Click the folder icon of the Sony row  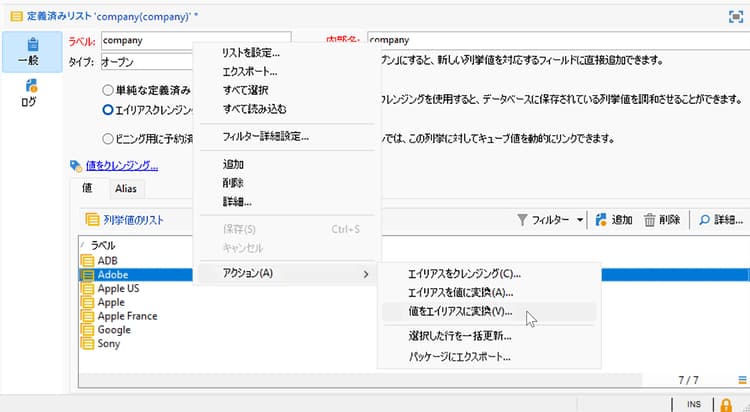87,344
